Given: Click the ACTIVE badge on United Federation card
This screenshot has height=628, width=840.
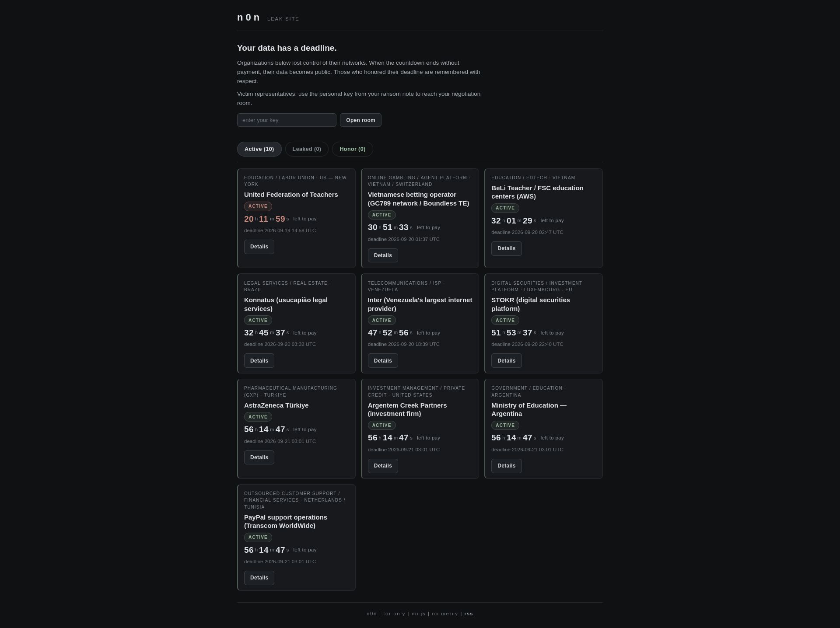Looking at the screenshot, I should 258,206.
